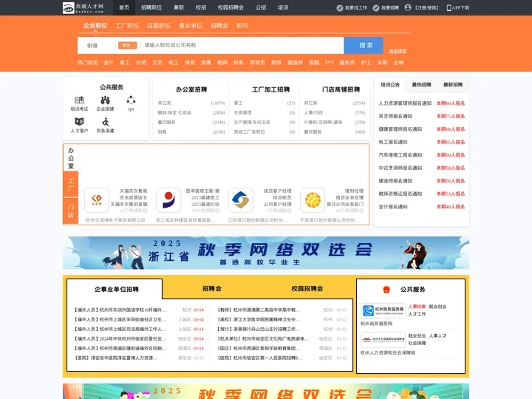
Task: Click the blue 搜索 button
Action: point(364,45)
